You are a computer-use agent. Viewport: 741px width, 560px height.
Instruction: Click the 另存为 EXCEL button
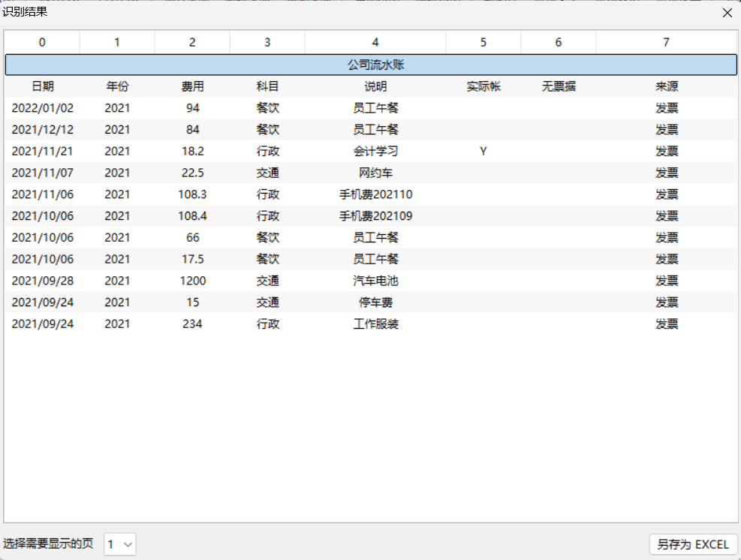pos(693,544)
